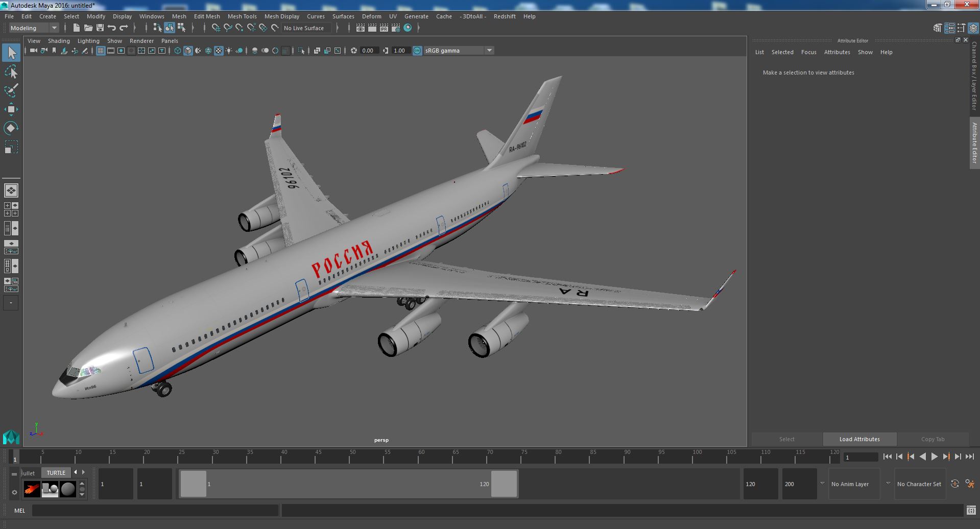980x529 pixels.
Task: Select by component type mode icon
Action: [x=181, y=28]
